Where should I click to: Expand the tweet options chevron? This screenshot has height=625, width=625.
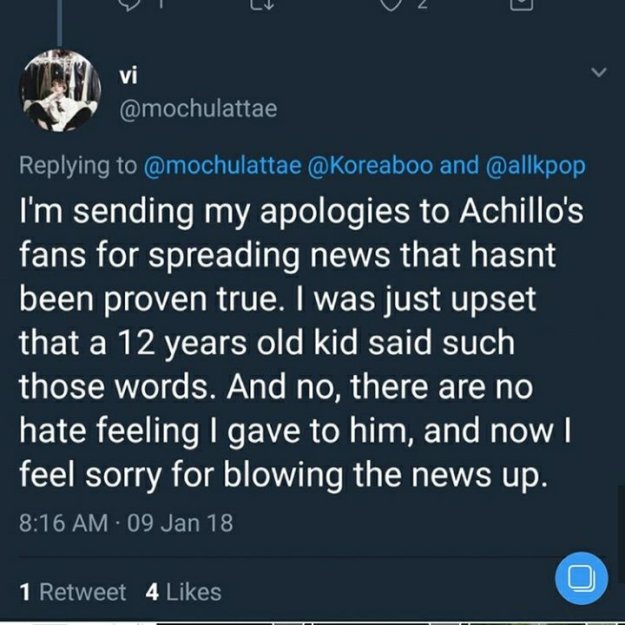coord(600,73)
